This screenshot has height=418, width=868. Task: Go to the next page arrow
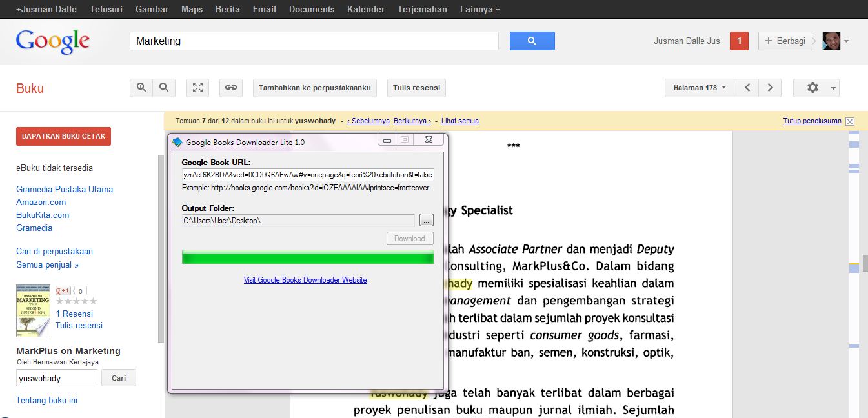pos(770,88)
